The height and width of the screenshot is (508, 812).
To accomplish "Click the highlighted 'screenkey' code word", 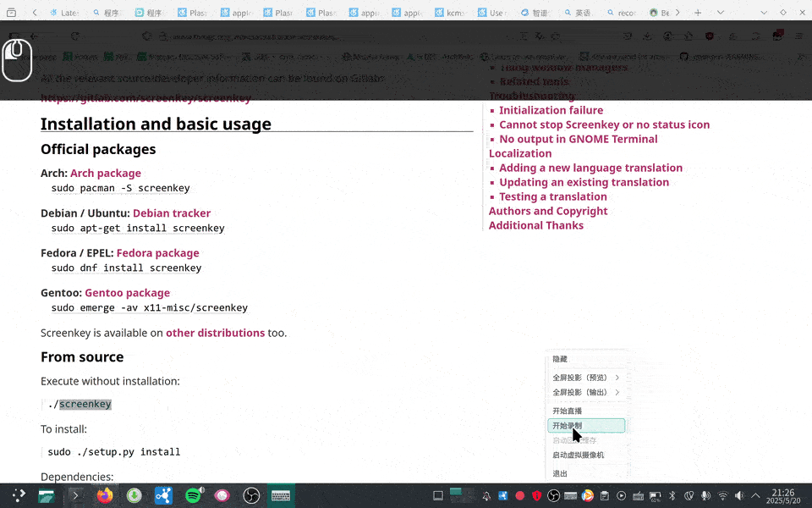I will 85,405.
